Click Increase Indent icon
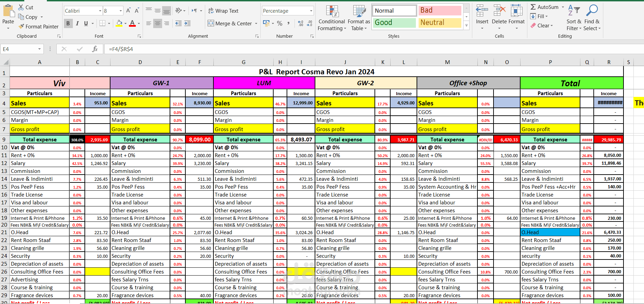 tap(187, 23)
